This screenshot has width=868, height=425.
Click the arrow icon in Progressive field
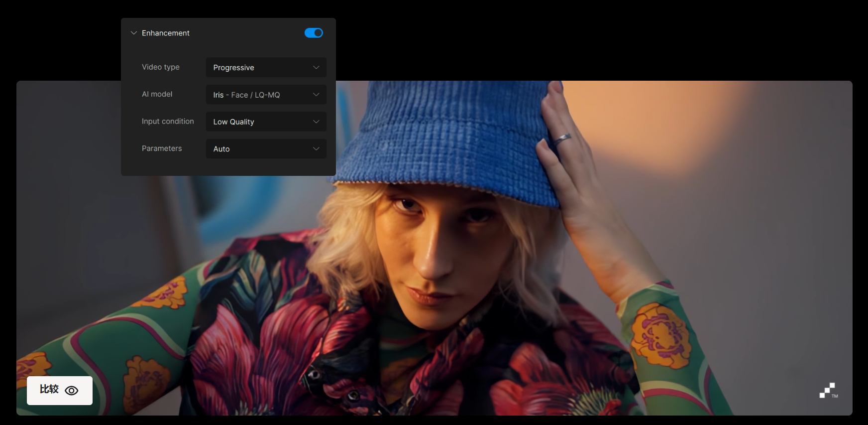click(x=316, y=68)
